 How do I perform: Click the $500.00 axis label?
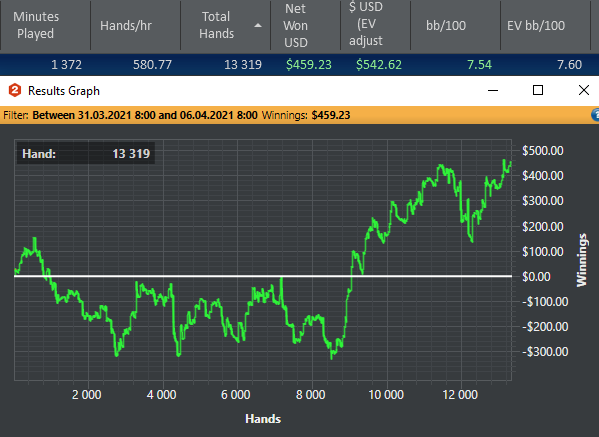pyautogui.click(x=542, y=151)
